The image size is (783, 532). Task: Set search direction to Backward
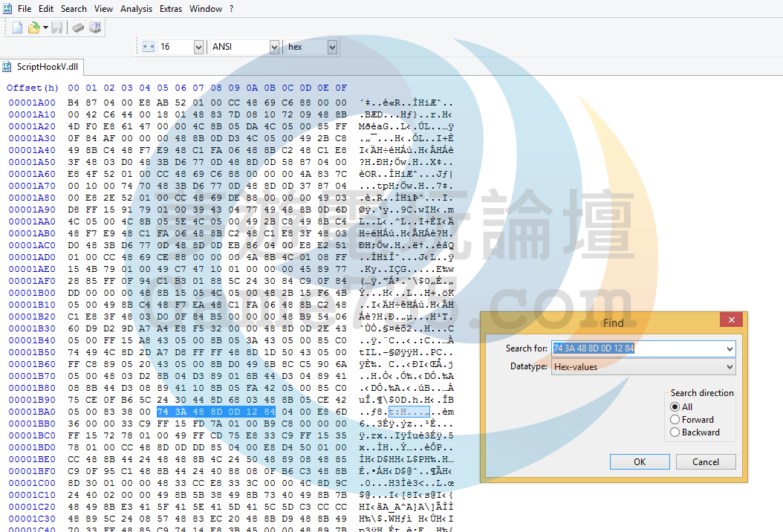pyautogui.click(x=675, y=432)
